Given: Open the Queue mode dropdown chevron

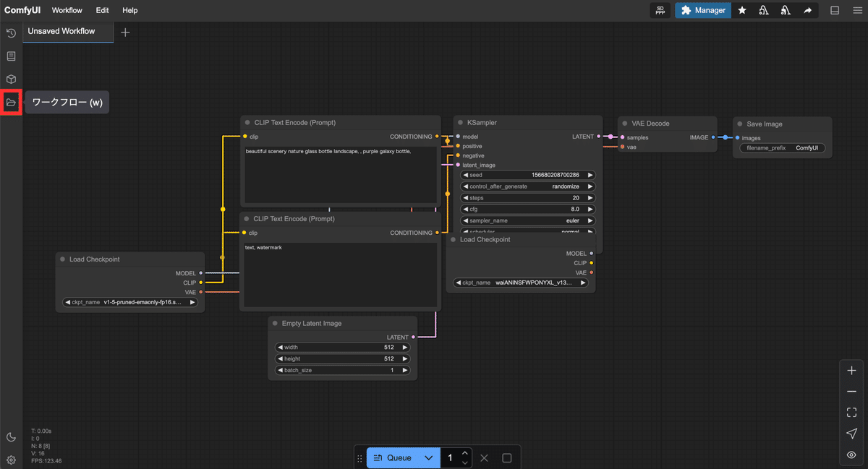Looking at the screenshot, I should [428, 458].
